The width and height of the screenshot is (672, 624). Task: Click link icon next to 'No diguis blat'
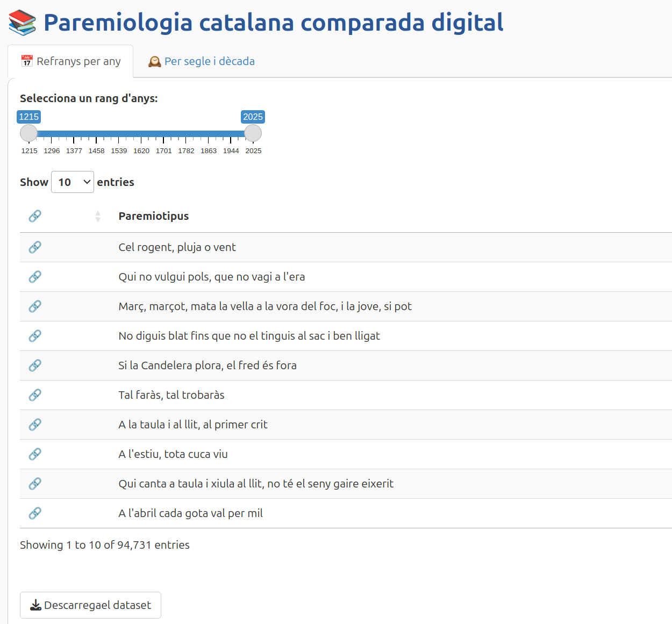pos(35,336)
